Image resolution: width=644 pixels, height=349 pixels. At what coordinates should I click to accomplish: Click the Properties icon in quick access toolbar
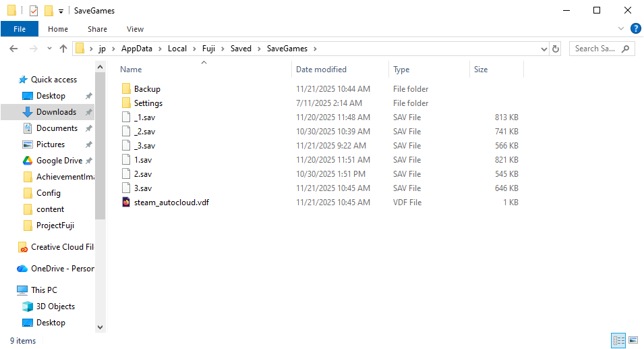click(34, 11)
